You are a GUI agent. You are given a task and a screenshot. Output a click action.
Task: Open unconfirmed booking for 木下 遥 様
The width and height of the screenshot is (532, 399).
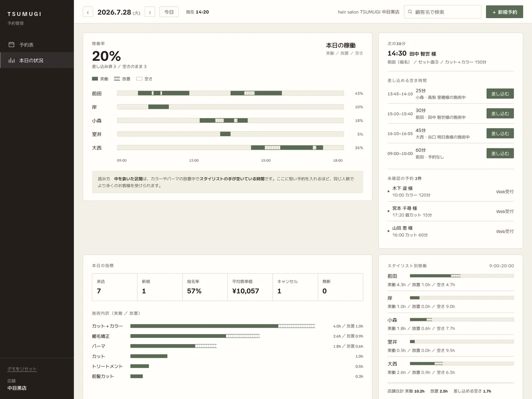click(450, 192)
